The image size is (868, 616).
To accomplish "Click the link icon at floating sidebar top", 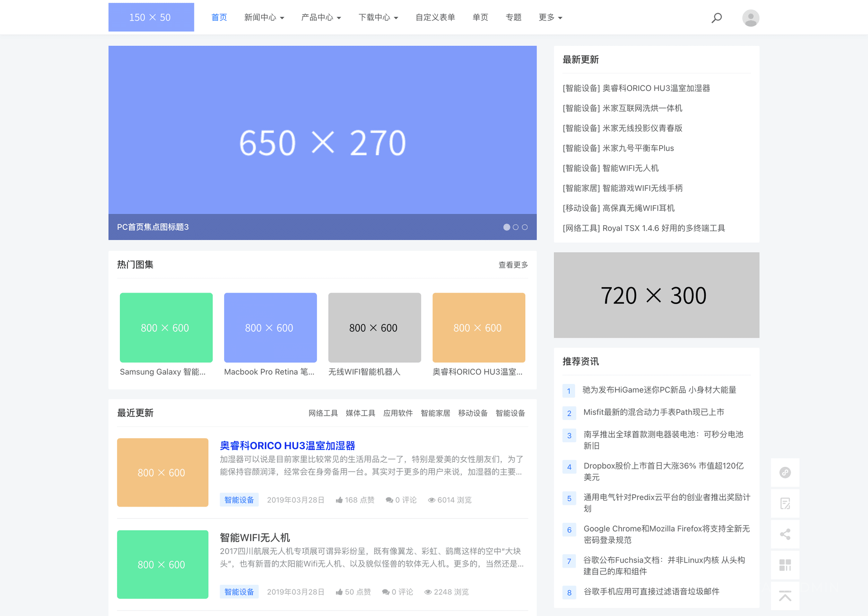I will tap(785, 473).
